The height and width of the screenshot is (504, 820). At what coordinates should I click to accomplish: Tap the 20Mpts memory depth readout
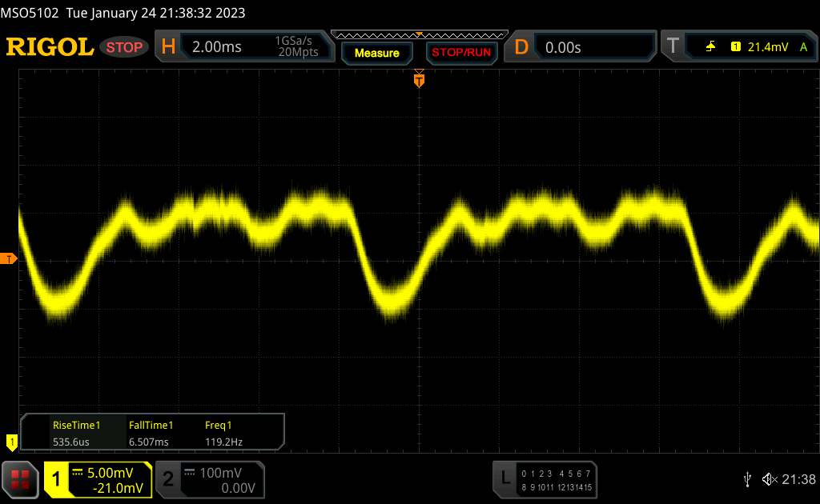pyautogui.click(x=298, y=52)
